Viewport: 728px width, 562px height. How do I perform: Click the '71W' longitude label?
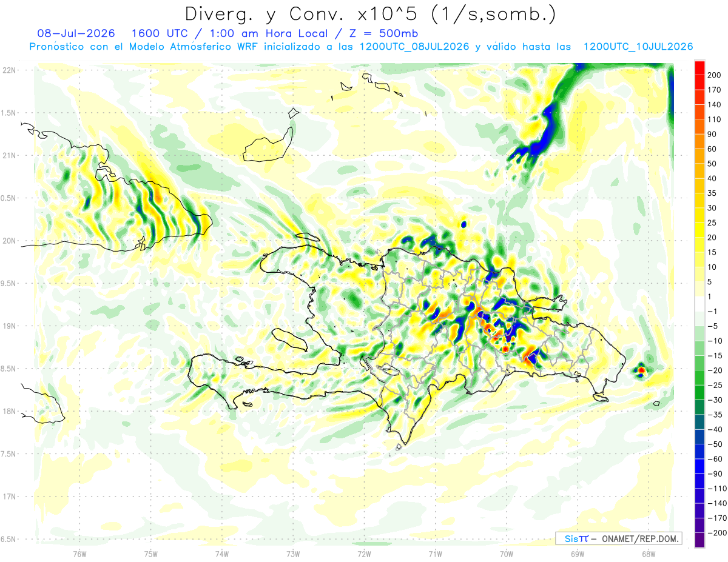click(435, 554)
